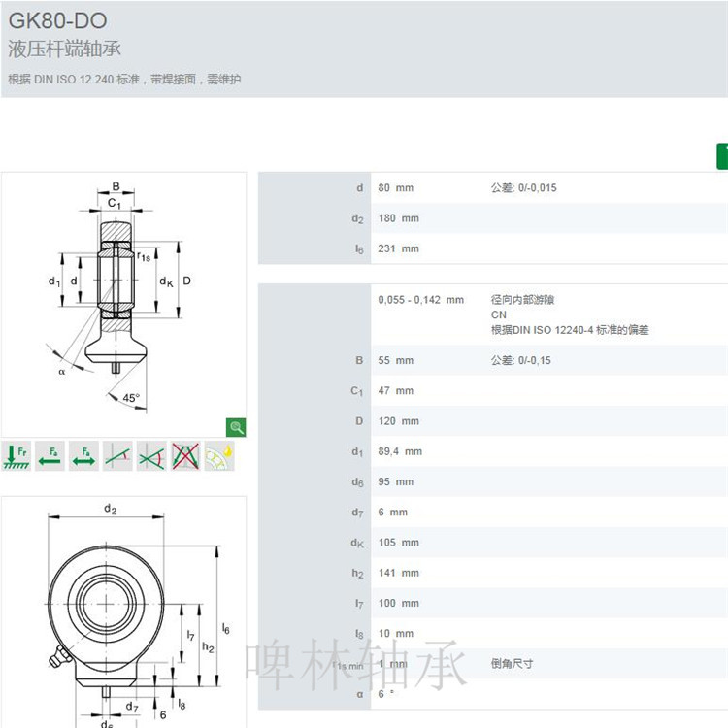Click the dynamic tilt angle icon
Screen dimensions: 728x728
pyautogui.click(x=151, y=456)
